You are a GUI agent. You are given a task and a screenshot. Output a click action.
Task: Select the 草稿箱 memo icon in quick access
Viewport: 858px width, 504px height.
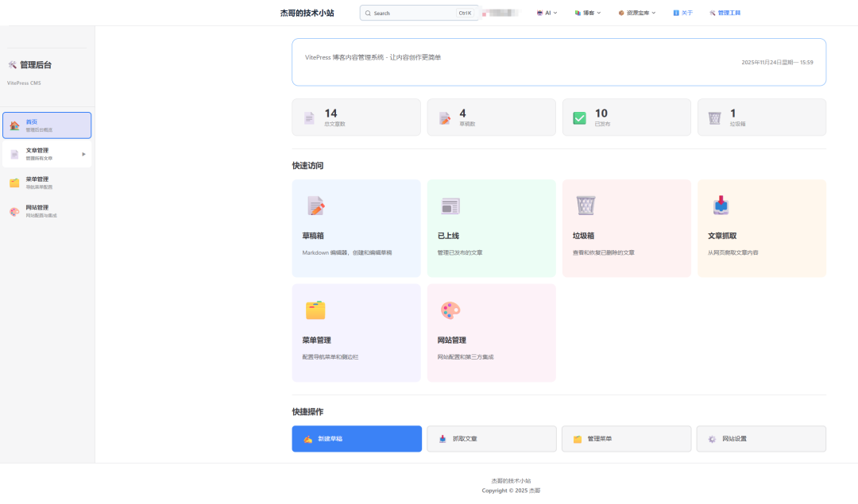(316, 206)
